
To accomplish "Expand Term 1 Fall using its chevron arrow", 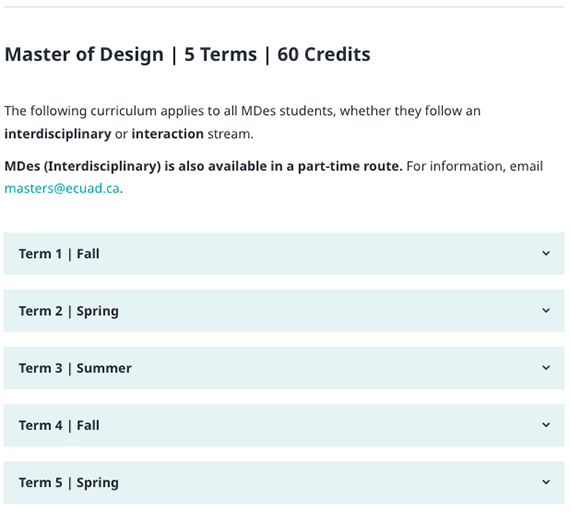I will [x=546, y=253].
